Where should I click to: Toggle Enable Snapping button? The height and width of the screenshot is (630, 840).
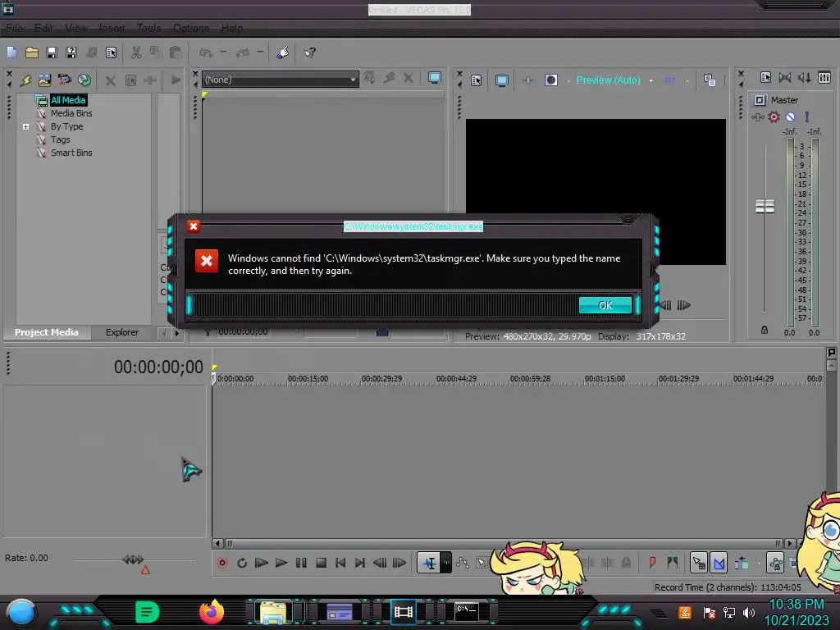coord(699,563)
